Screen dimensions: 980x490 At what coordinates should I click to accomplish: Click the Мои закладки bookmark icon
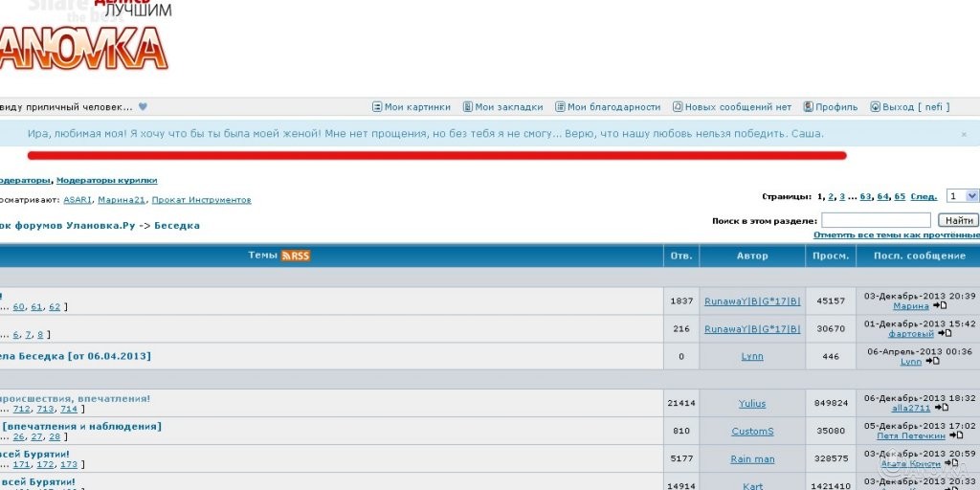pyautogui.click(x=468, y=107)
